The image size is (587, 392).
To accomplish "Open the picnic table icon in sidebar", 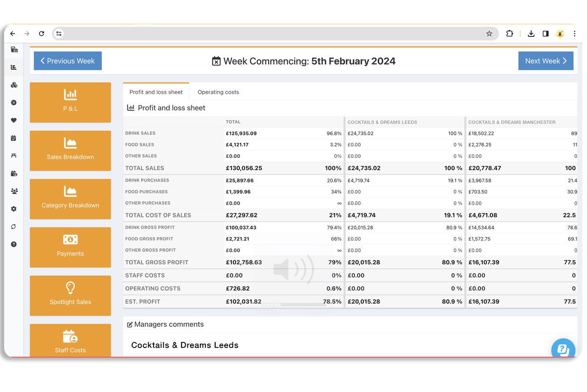I will (x=14, y=156).
